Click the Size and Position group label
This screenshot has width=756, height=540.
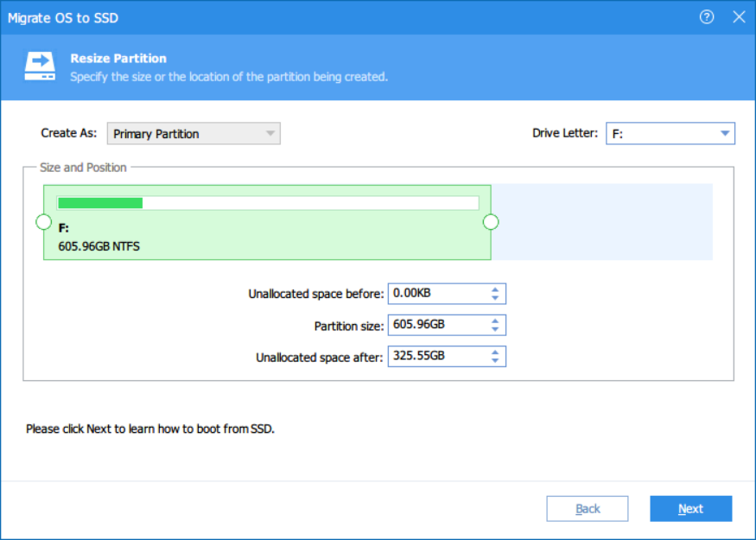coord(83,168)
